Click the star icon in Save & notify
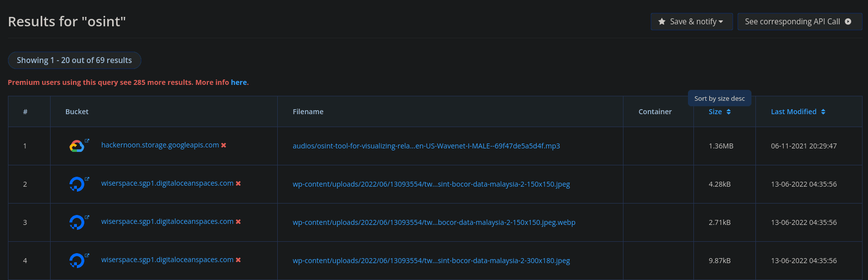The image size is (868, 280). tap(662, 22)
